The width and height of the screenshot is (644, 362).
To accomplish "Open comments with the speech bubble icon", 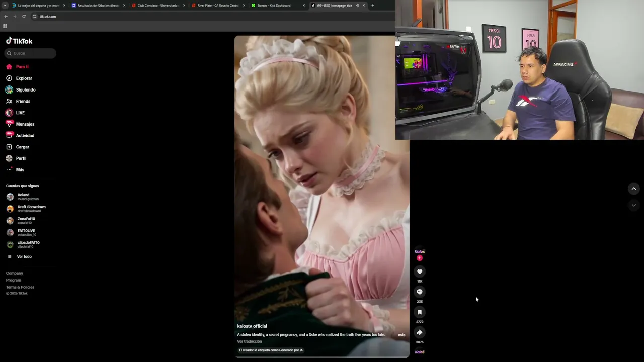I will [420, 292].
